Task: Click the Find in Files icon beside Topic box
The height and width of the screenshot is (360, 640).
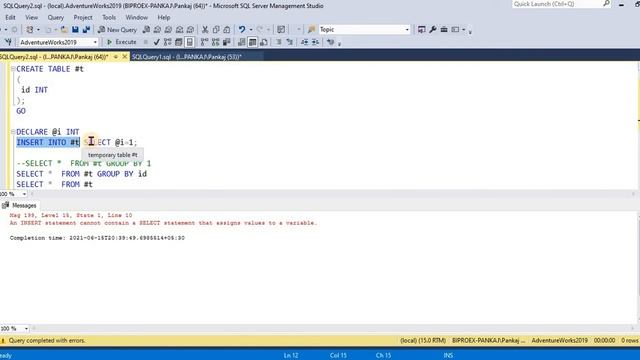Action: pos(312,29)
